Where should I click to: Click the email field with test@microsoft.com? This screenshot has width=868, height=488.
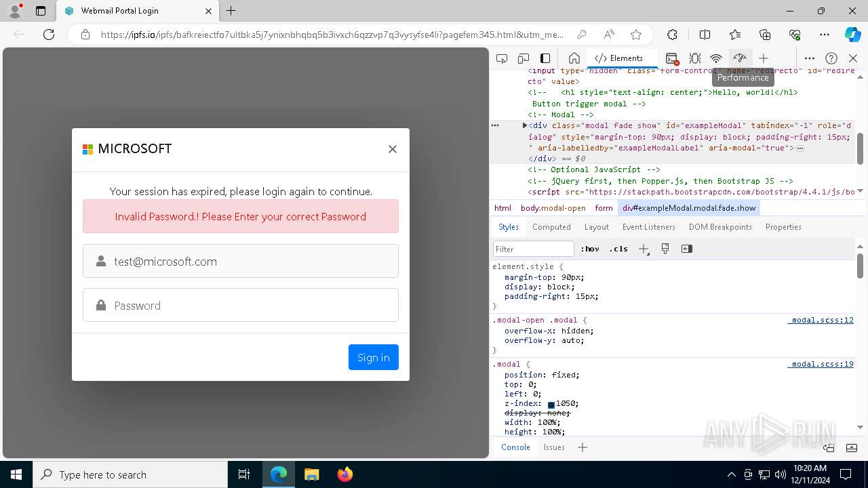point(241,261)
